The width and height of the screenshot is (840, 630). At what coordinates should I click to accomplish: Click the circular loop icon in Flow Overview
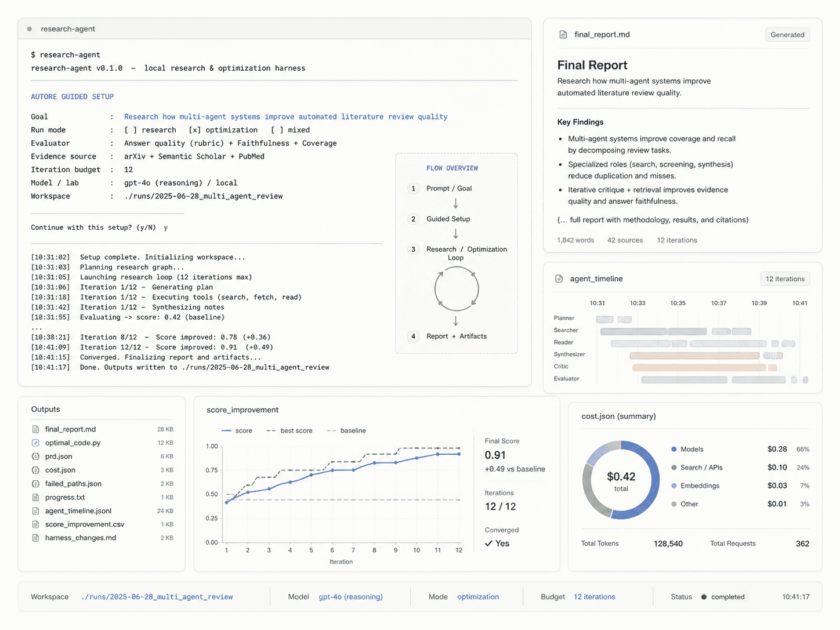[457, 288]
